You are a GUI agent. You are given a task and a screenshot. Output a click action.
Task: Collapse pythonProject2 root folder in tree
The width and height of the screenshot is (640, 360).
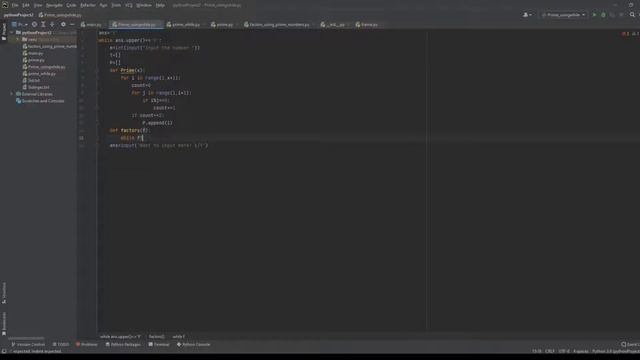[x=12, y=33]
